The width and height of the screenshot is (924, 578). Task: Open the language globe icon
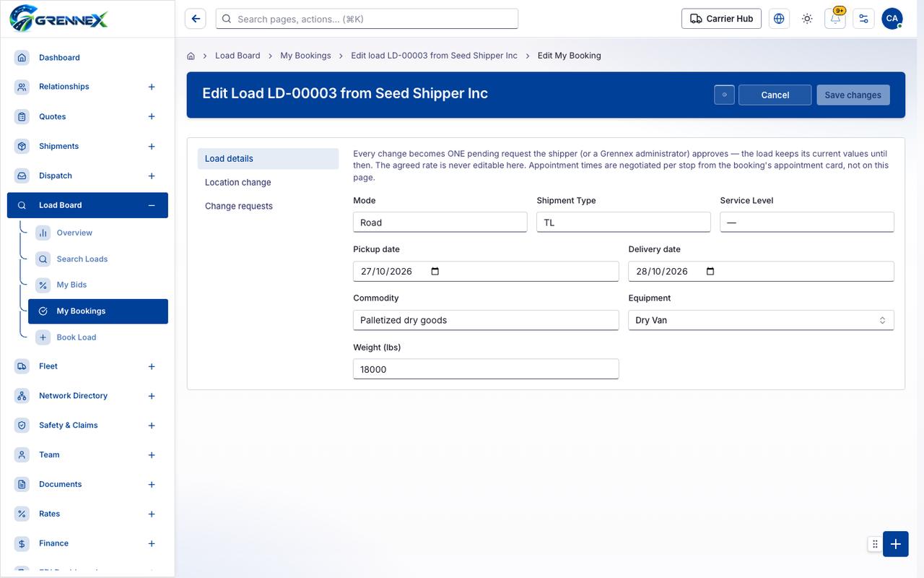pyautogui.click(x=779, y=19)
